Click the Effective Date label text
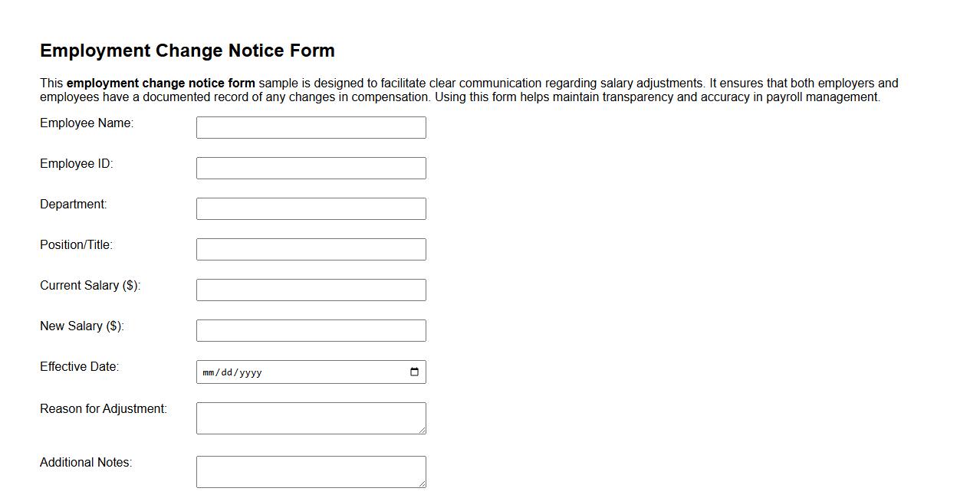 [x=79, y=366]
